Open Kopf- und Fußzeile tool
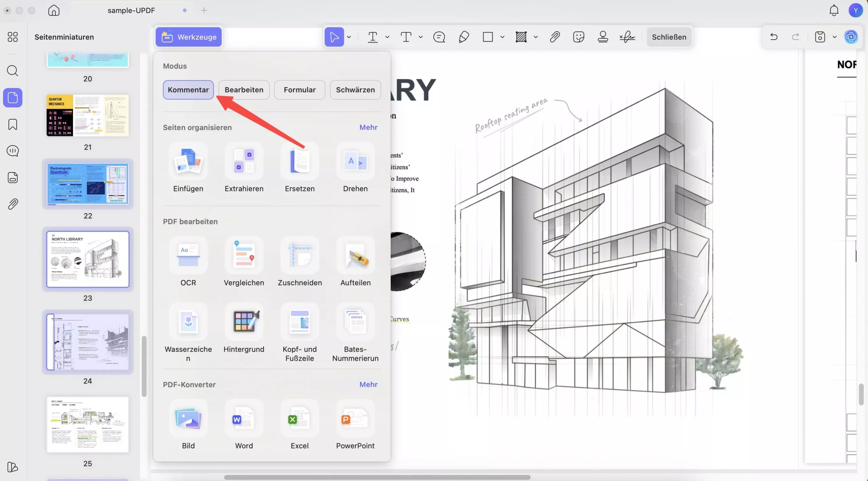 (x=300, y=321)
